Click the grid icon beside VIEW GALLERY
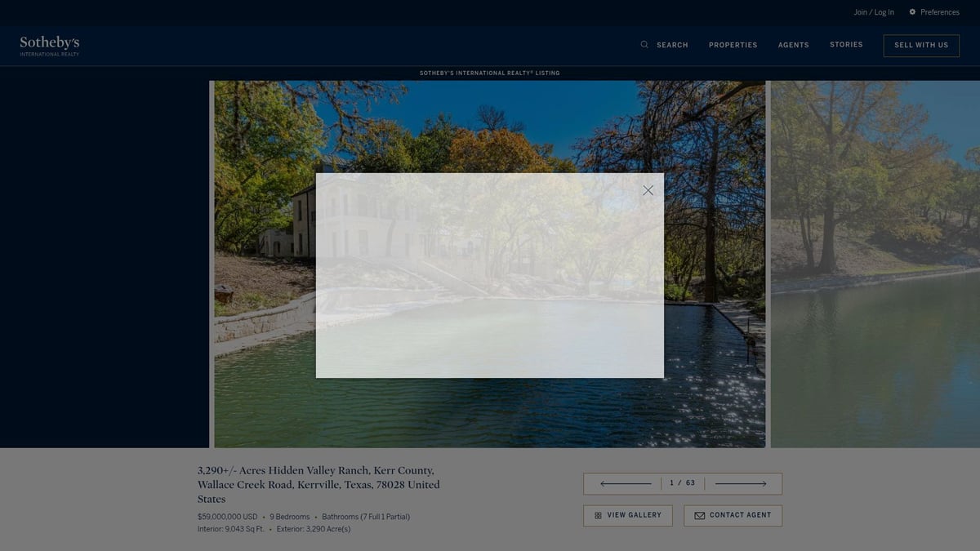This screenshot has width=980, height=551. (x=598, y=515)
